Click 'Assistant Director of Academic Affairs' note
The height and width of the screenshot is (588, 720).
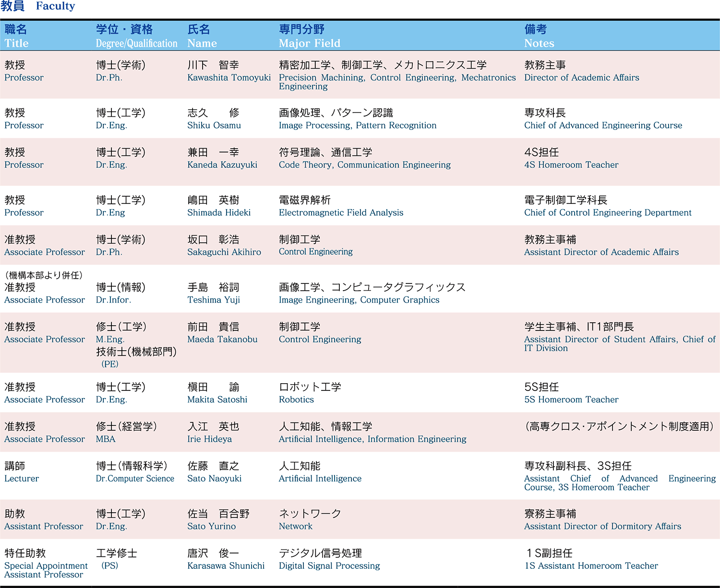point(601,252)
